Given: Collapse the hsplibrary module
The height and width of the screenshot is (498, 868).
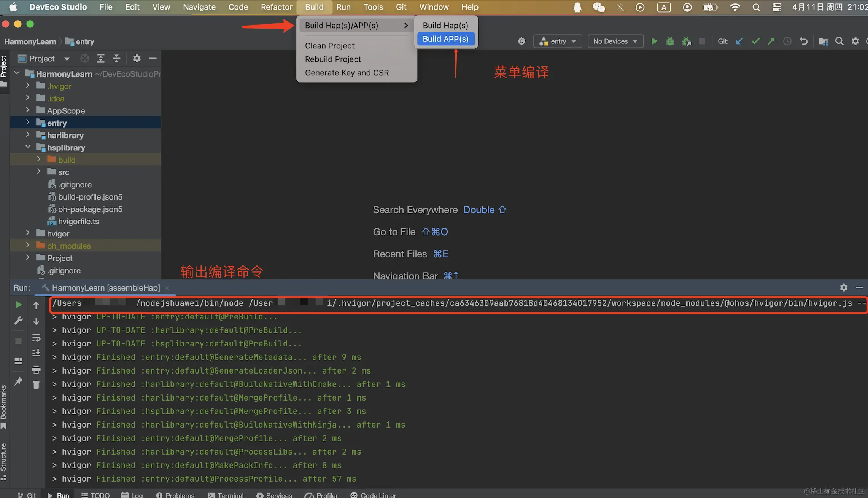Looking at the screenshot, I should [28, 147].
